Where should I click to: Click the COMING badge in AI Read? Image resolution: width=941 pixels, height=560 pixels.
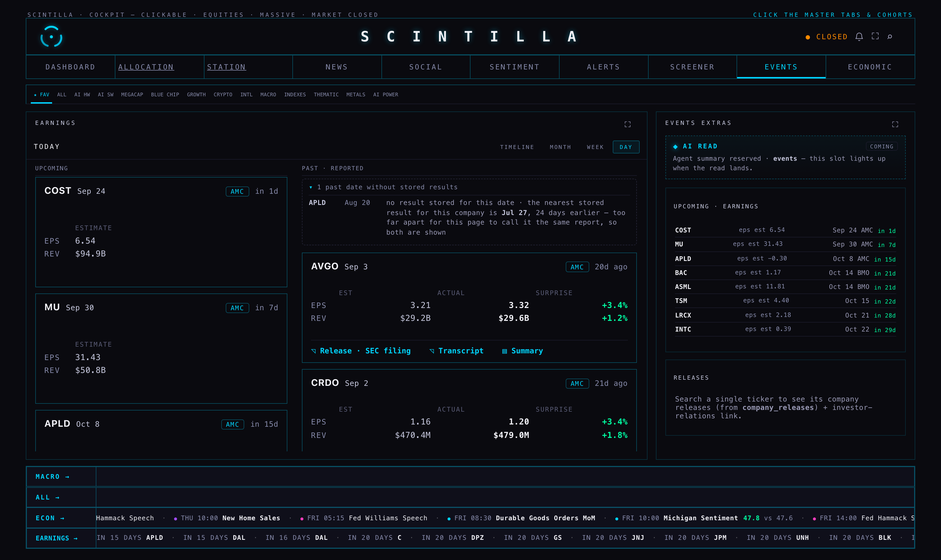[x=881, y=146]
